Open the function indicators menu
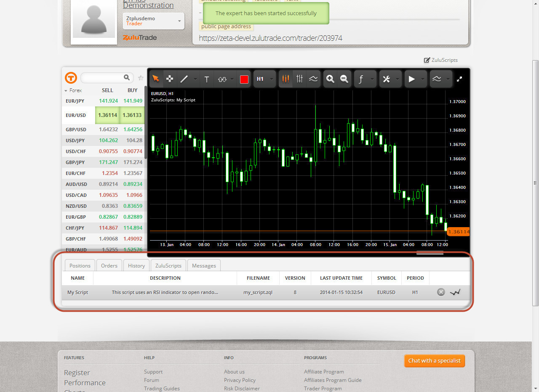Image resolution: width=539 pixels, height=392 pixels. pyautogui.click(x=361, y=79)
